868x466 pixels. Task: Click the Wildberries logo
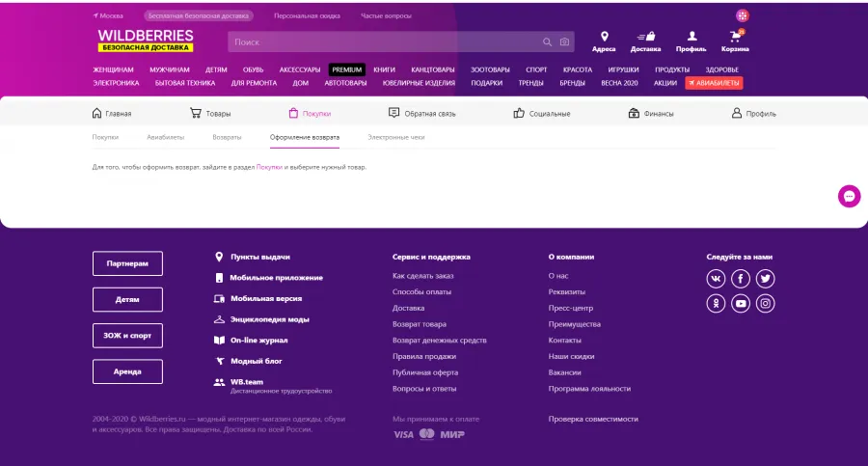pyautogui.click(x=146, y=41)
